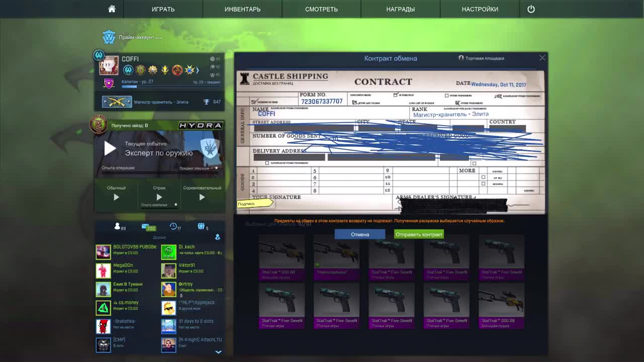
Task: Open the lobby group tab showing 5
Action: [203, 227]
